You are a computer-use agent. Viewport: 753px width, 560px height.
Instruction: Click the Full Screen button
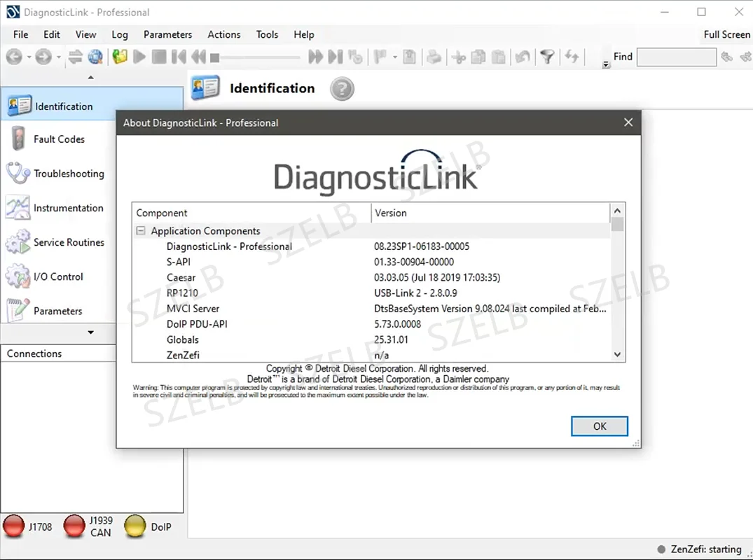726,34
